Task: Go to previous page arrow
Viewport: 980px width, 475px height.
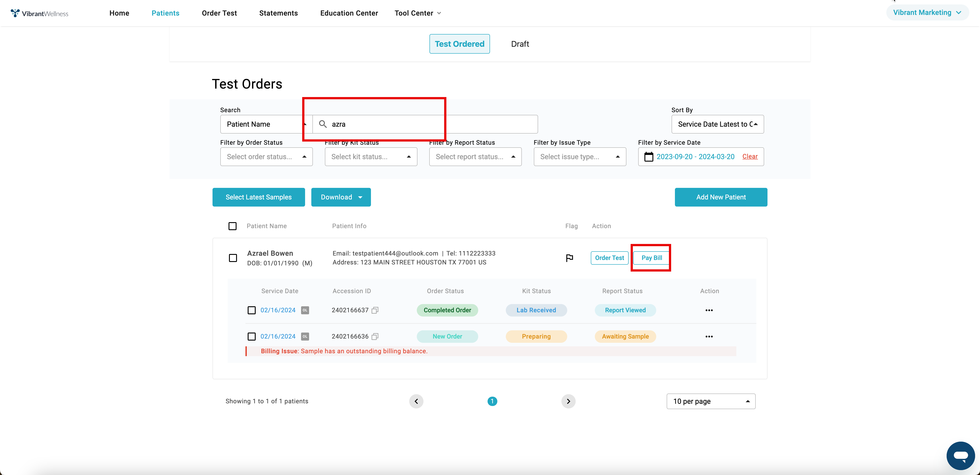Action: (x=416, y=401)
